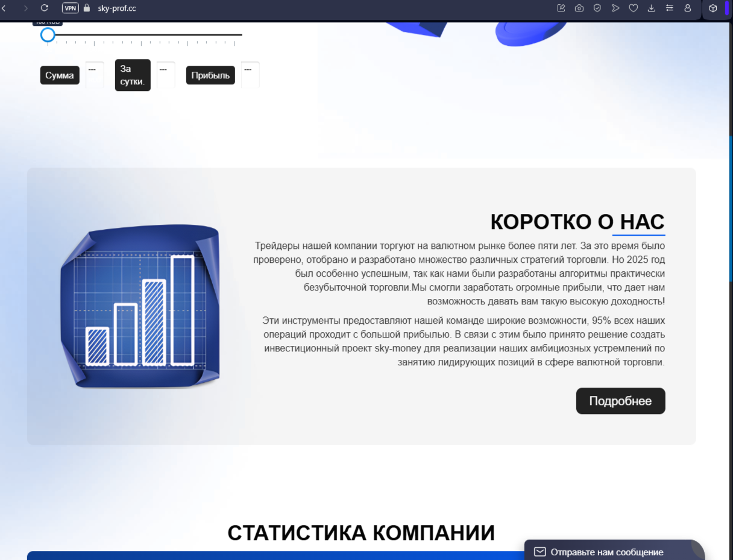Click the За сутки label
The width and height of the screenshot is (733, 560).
click(x=133, y=75)
